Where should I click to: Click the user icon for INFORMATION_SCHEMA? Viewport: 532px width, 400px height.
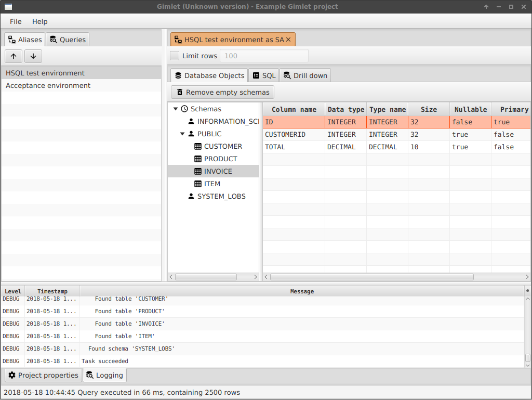[191, 121]
